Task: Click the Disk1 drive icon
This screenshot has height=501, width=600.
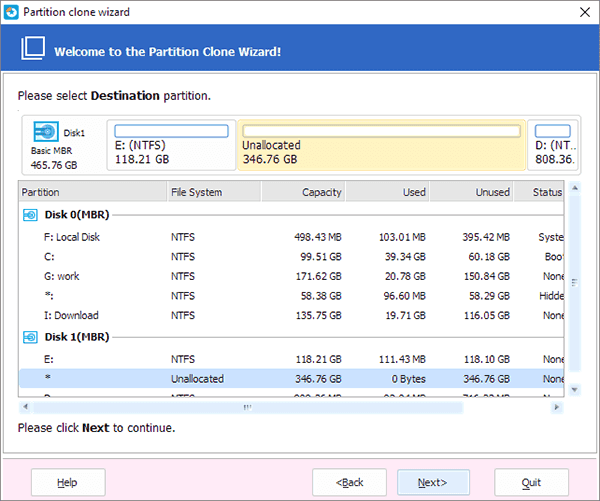Action: (46, 132)
